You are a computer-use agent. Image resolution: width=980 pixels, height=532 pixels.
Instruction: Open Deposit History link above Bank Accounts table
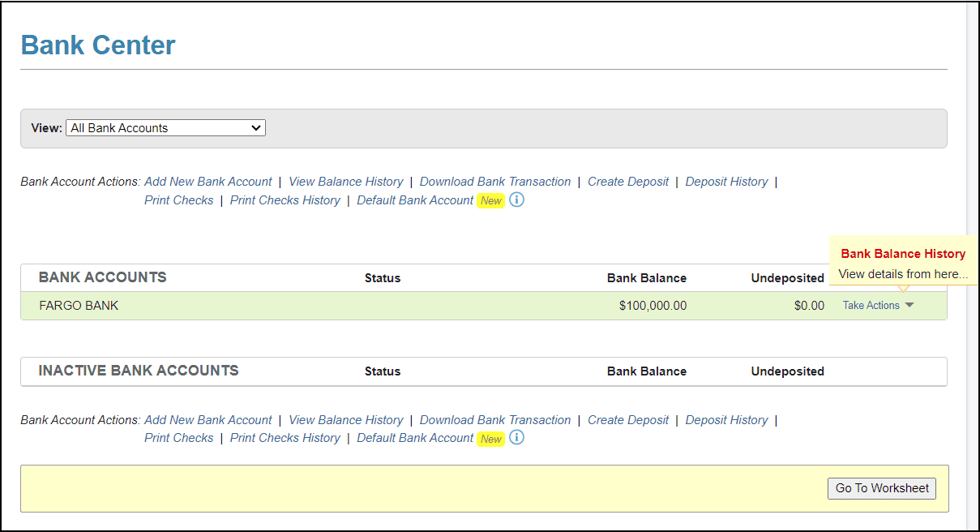tap(726, 182)
